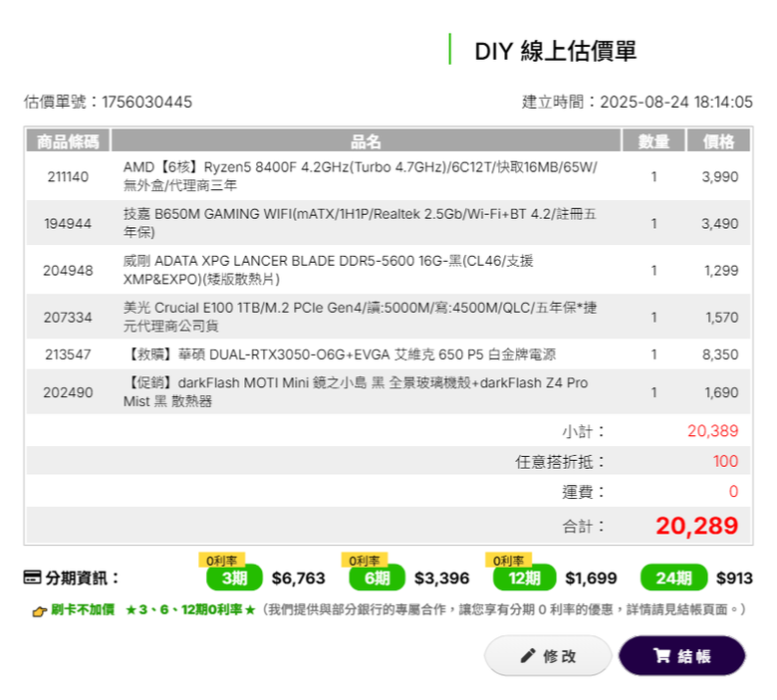Click the price 1,570
777x700 pixels.
[721, 317]
